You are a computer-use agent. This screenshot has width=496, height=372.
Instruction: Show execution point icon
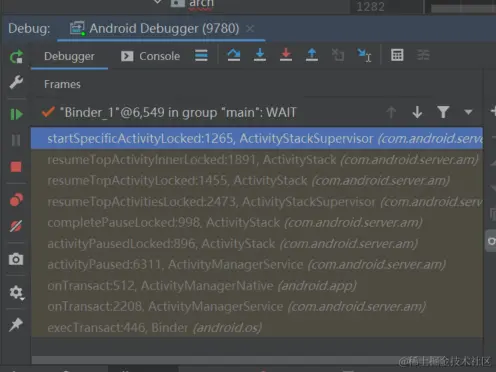[201, 55]
